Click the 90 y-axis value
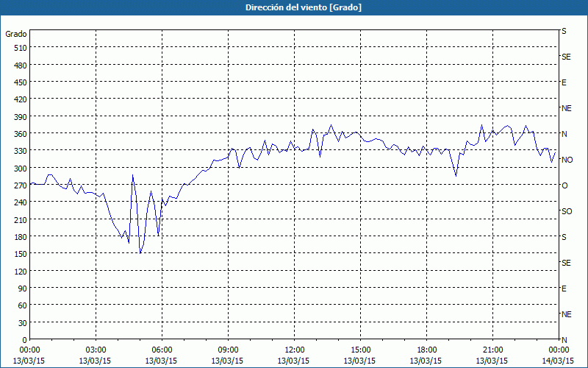This screenshot has width=588, height=368. 23,288
